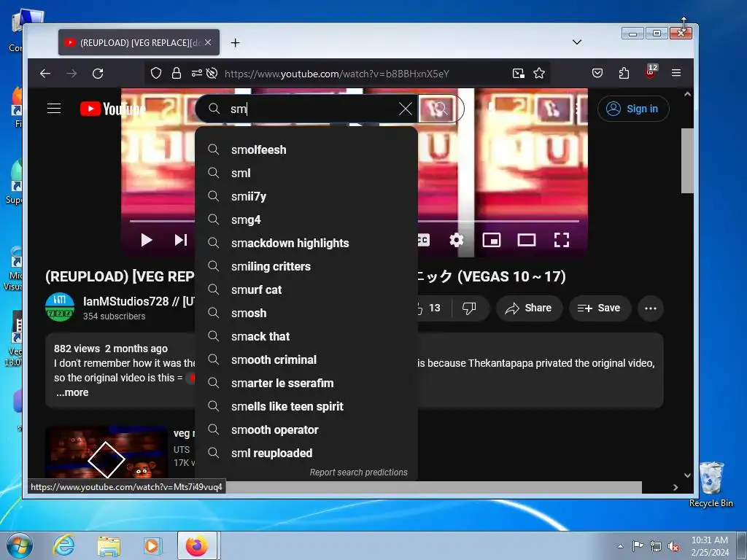Skip to next video
The width and height of the screenshot is (747, 560).
tap(181, 240)
